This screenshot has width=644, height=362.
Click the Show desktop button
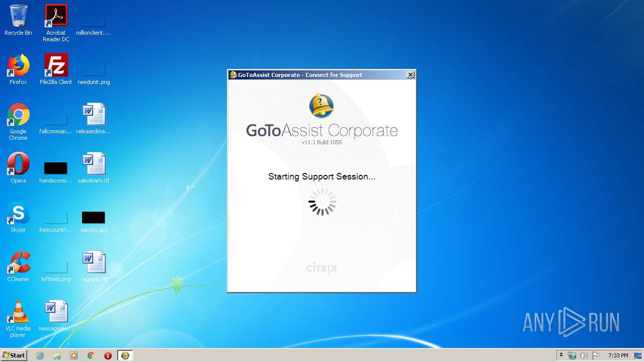tap(638, 355)
